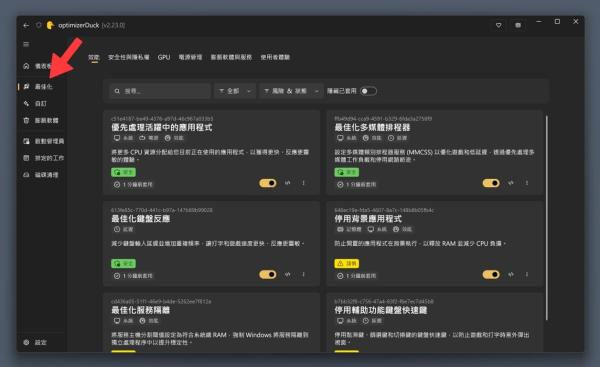Toggle the 隱藏已套用 switch
The height and width of the screenshot is (367, 600).
pos(368,91)
